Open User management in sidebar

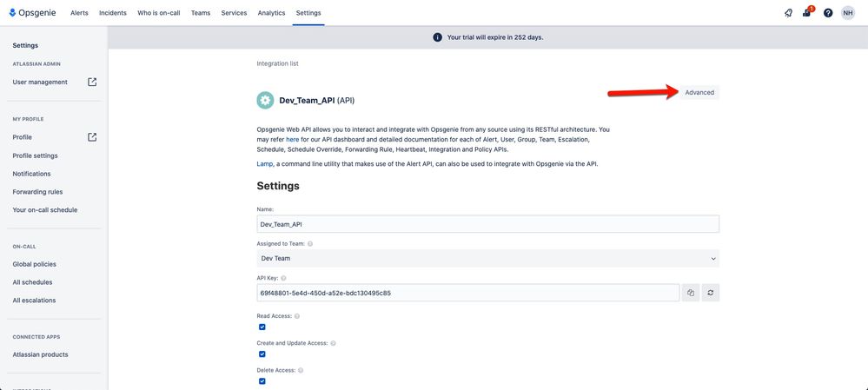point(40,82)
